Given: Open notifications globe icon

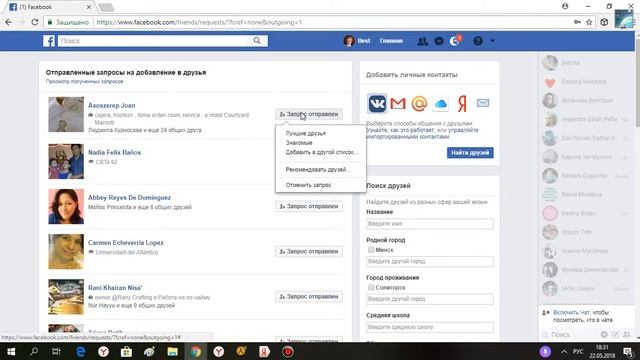Looking at the screenshot, I should click(455, 41).
